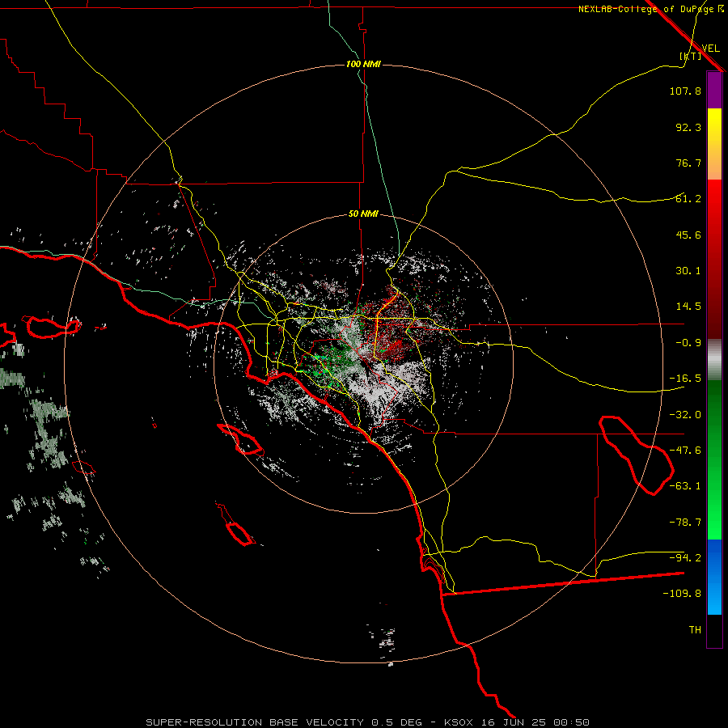This screenshot has width=728, height=728.
Task: Pick the gray segment of the velocity scale
Action: pos(714,360)
